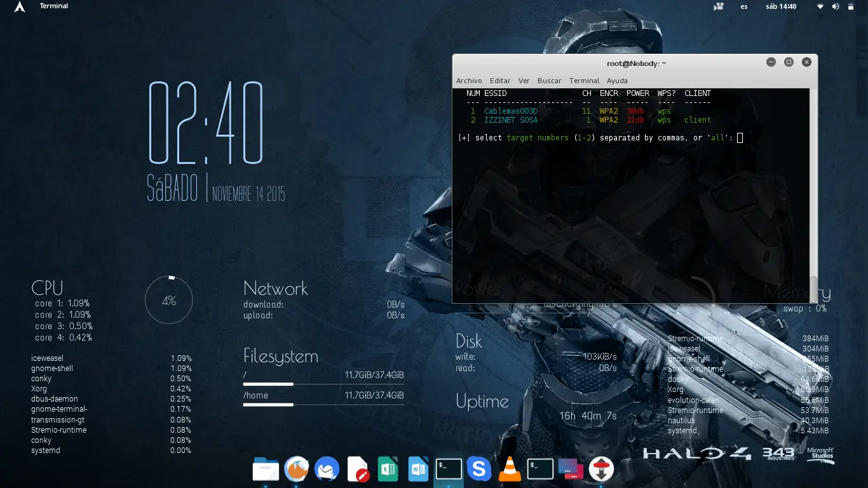This screenshot has height=488, width=868.
Task: Minimize the root@Nobody terminal window
Action: point(771,62)
